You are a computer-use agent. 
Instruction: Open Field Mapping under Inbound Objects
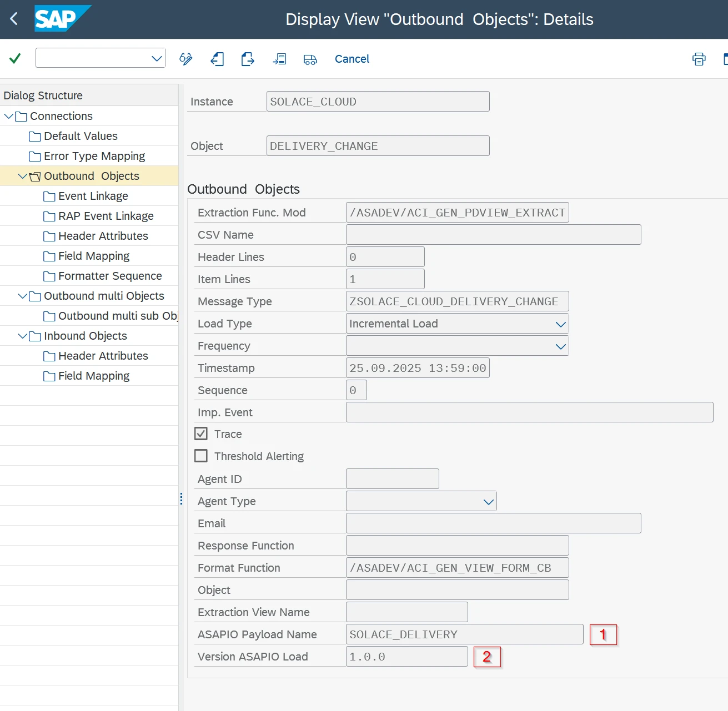(87, 376)
